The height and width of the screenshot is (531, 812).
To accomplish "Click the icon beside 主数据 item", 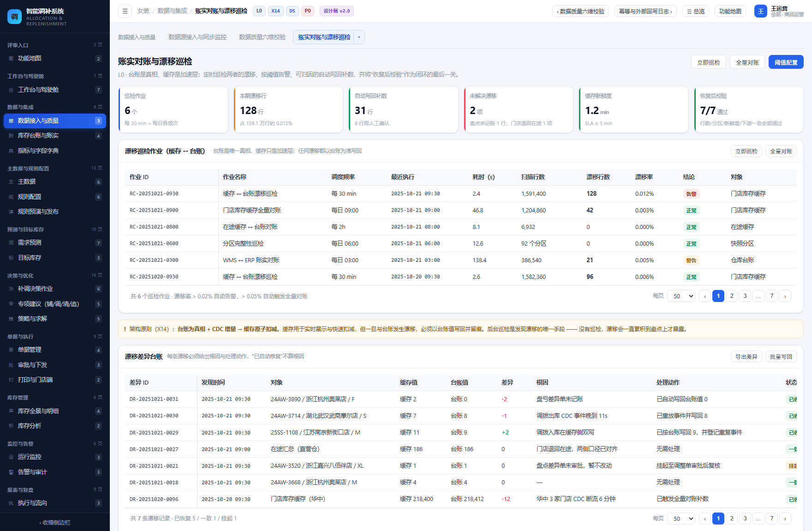I will pyautogui.click(x=11, y=182).
